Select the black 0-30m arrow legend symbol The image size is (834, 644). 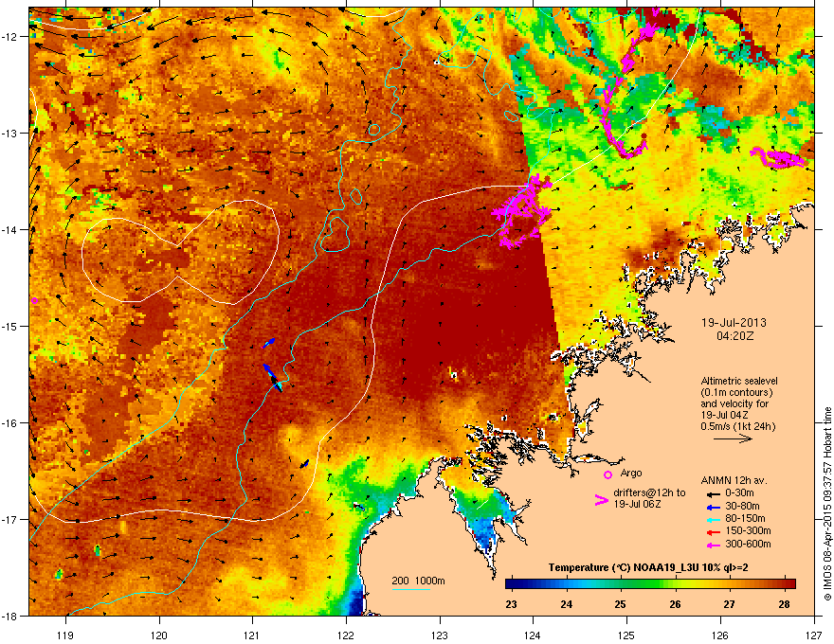713,494
